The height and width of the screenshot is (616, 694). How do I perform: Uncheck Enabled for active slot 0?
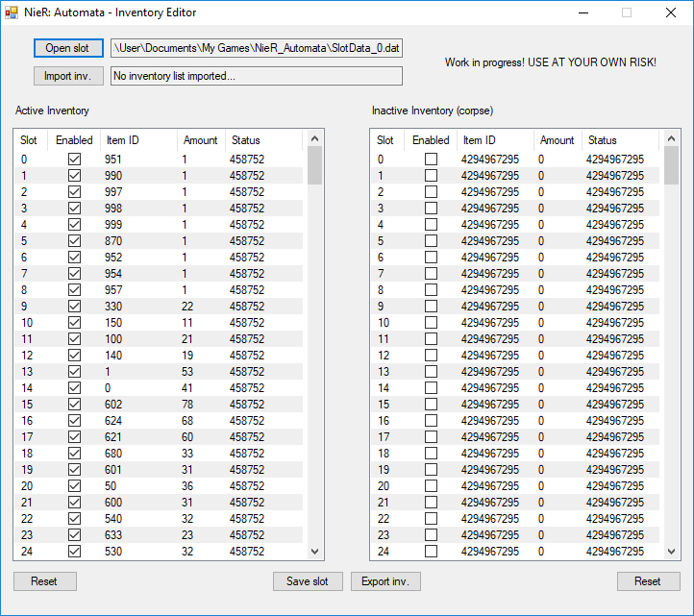pos(74,159)
